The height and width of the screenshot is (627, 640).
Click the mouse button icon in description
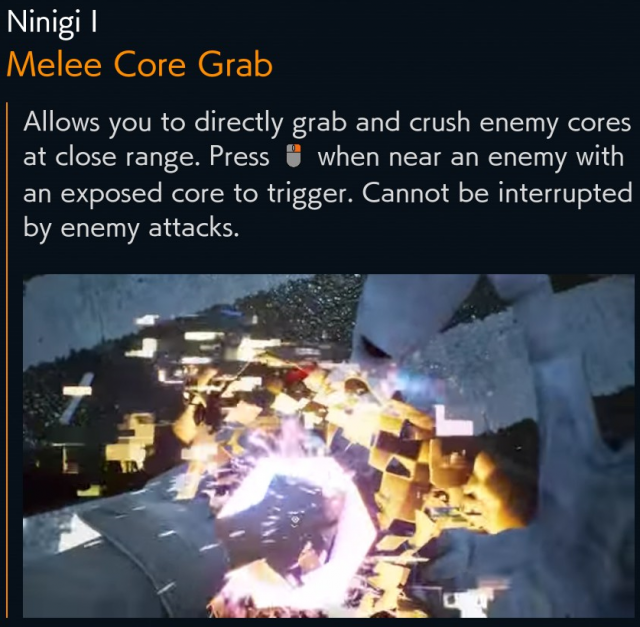click(293, 155)
